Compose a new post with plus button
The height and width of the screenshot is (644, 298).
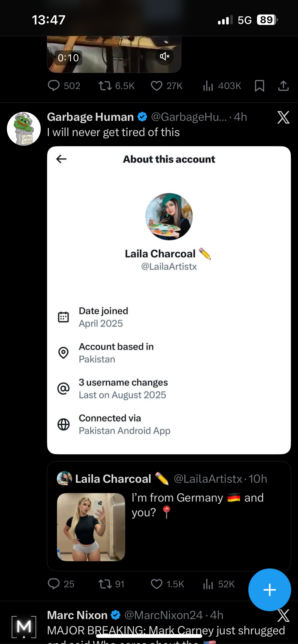coord(269,590)
